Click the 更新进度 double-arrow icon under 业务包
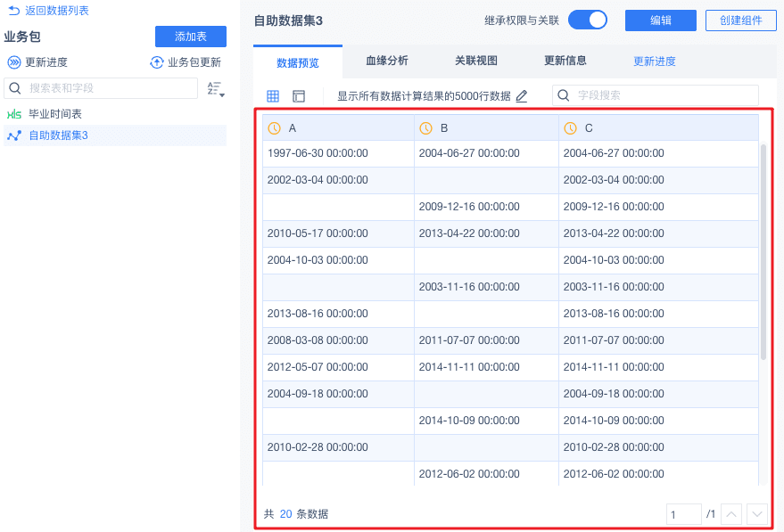The image size is (784, 532). coord(14,62)
